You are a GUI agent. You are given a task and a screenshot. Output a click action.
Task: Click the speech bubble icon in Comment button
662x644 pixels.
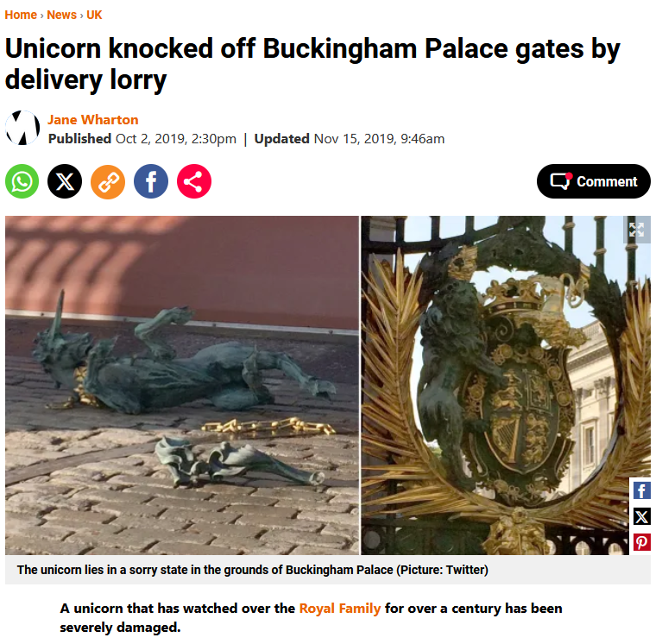[561, 181]
